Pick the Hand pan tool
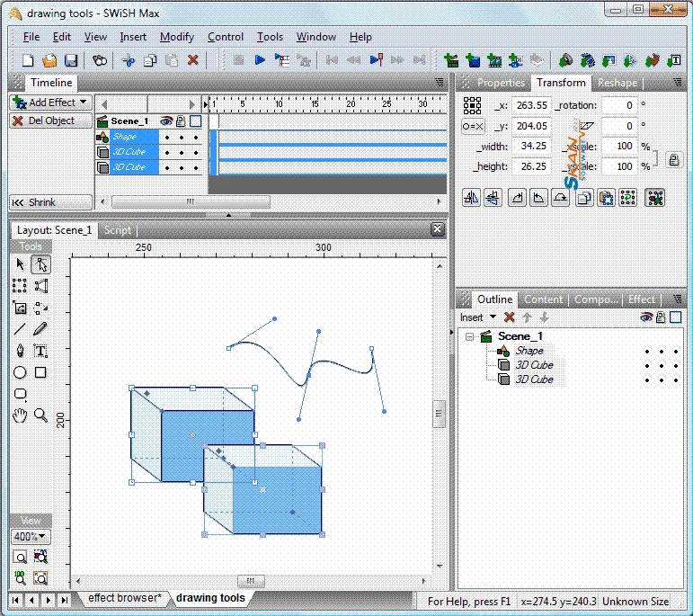This screenshot has height=616, width=693. pyautogui.click(x=20, y=415)
